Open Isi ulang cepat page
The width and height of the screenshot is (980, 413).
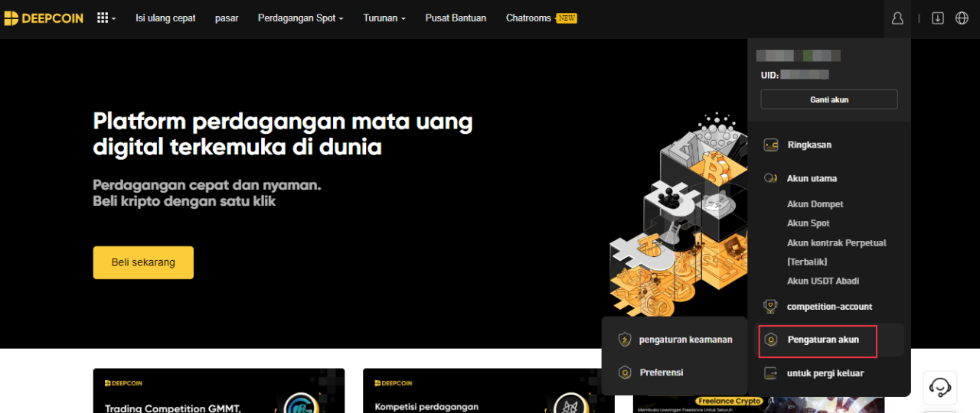(x=165, y=18)
